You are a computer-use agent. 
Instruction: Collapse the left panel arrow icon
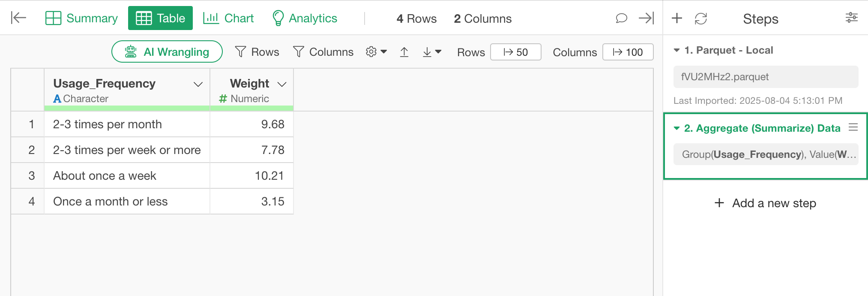pos(18,18)
